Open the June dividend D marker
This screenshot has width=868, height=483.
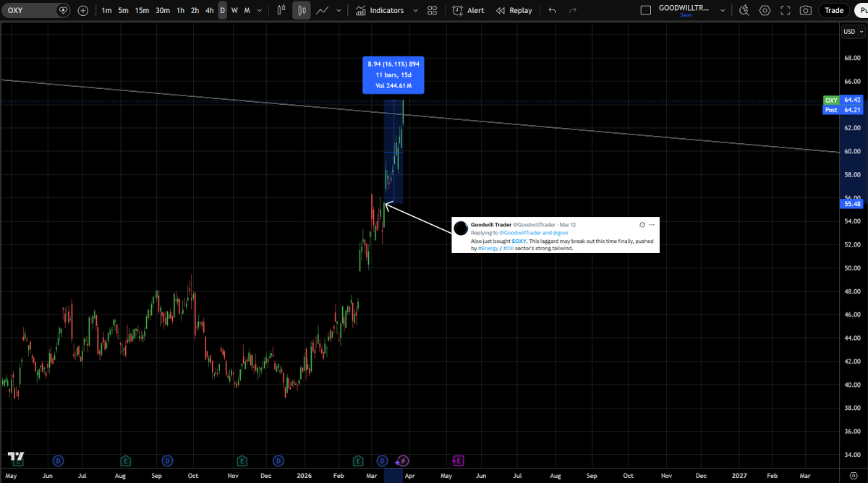pyautogui.click(x=58, y=461)
